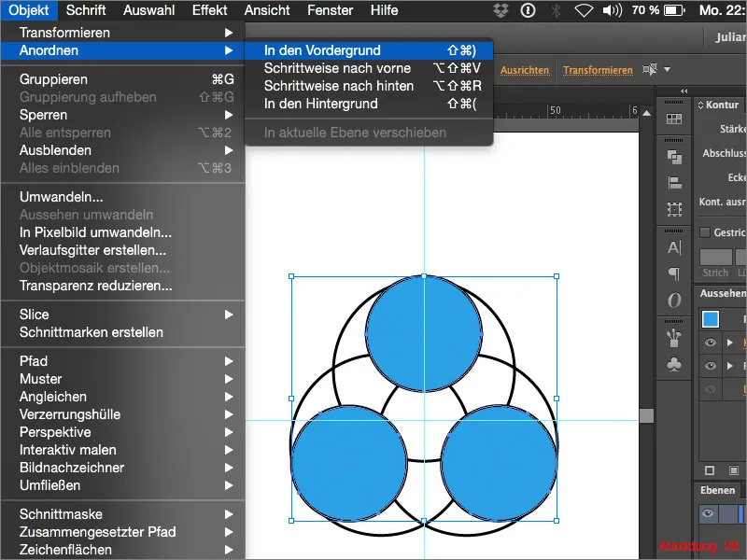Click the isolate selected object icon

(649, 69)
